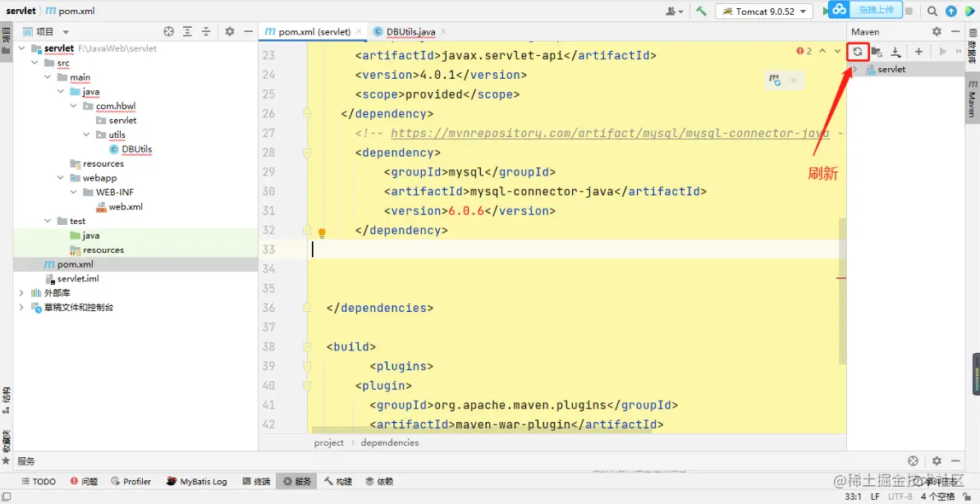Go to next highlighted error
This screenshot has height=504, width=980.
click(x=837, y=51)
